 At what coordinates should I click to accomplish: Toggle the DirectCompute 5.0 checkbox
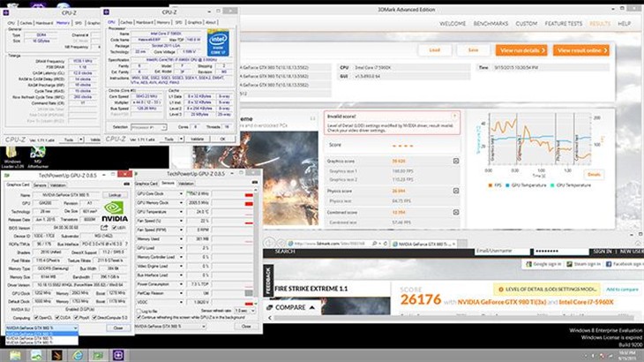[x=94, y=318]
